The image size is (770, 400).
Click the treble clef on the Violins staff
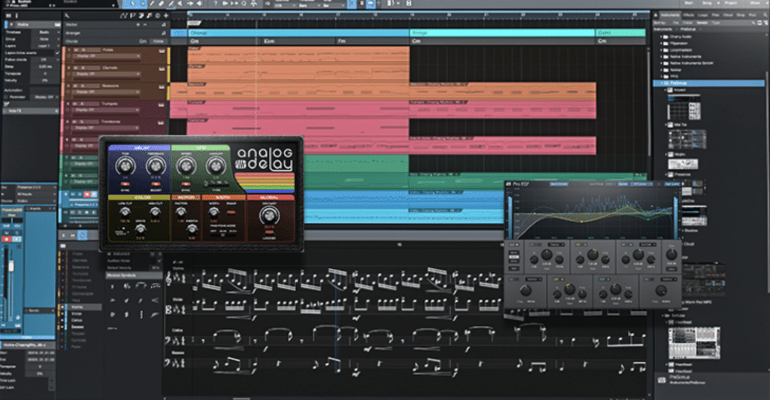pos(169,279)
